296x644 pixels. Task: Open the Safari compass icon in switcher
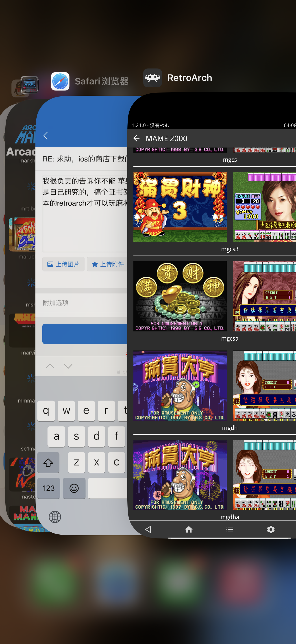[x=60, y=81]
